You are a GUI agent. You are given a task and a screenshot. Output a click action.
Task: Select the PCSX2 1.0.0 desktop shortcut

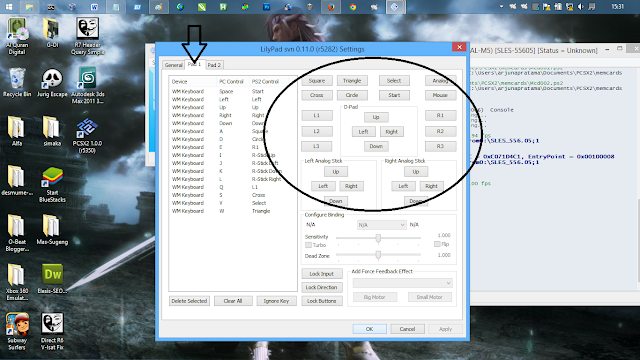pyautogui.click(x=87, y=136)
